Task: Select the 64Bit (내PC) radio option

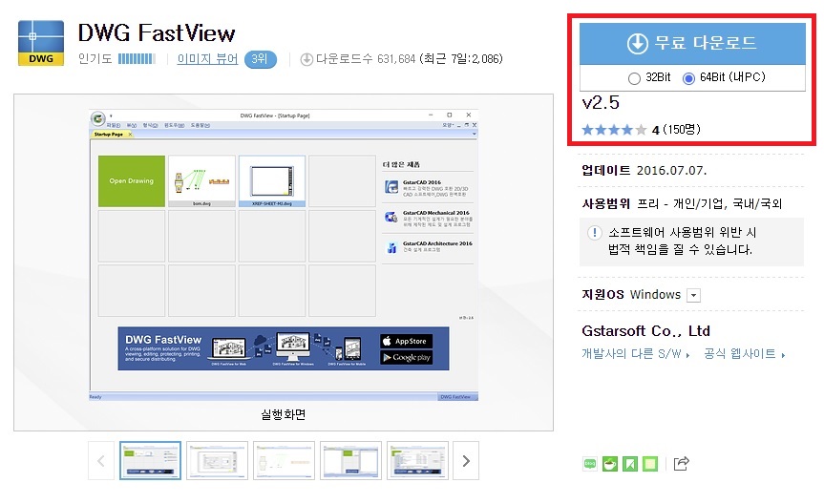Action: (x=688, y=78)
